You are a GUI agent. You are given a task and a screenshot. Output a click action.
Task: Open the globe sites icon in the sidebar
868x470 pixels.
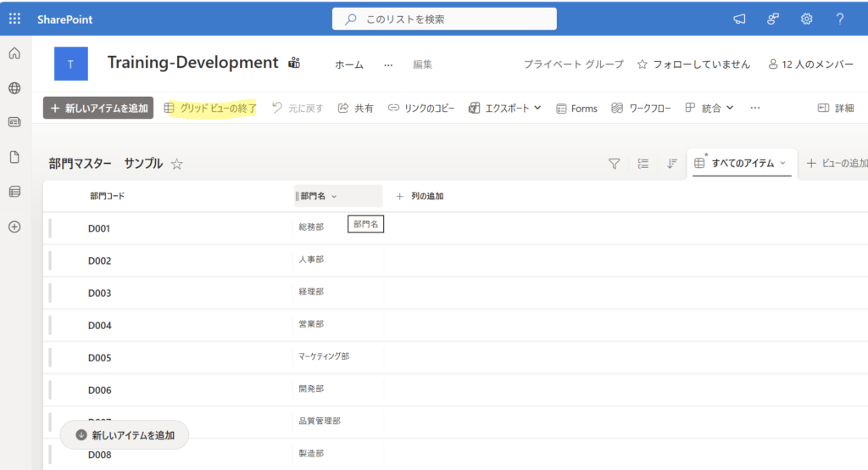point(15,88)
